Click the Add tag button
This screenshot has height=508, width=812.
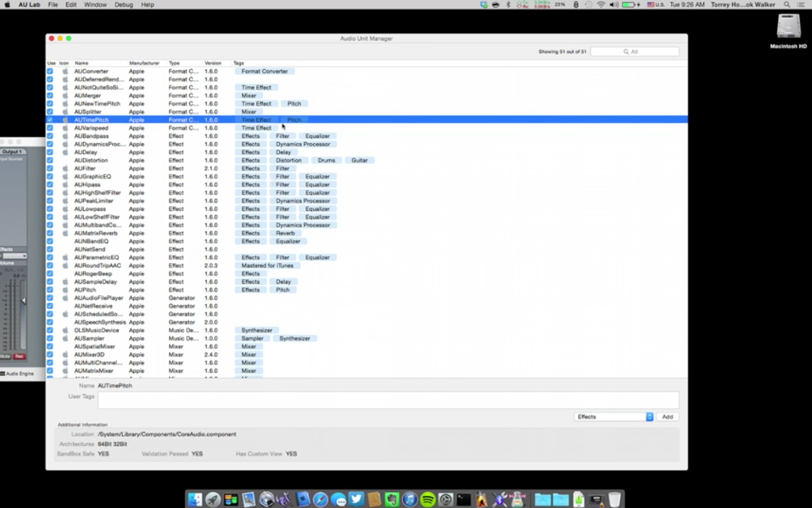pos(668,417)
